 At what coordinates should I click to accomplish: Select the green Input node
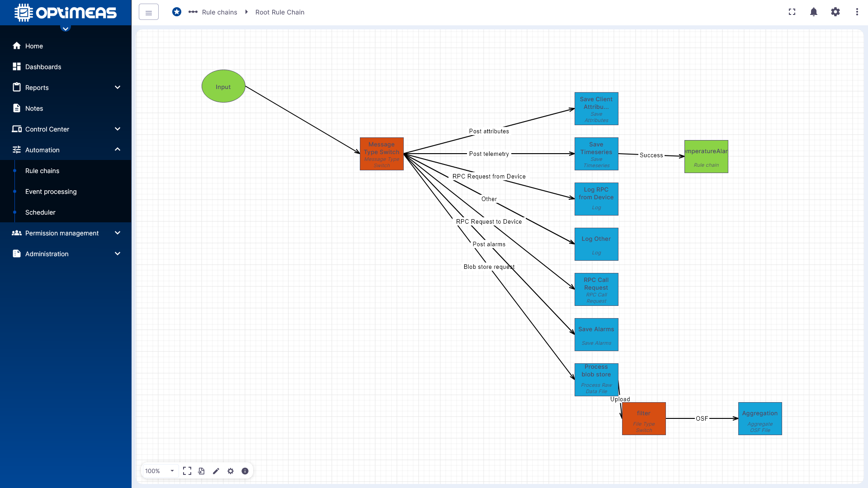click(x=223, y=86)
